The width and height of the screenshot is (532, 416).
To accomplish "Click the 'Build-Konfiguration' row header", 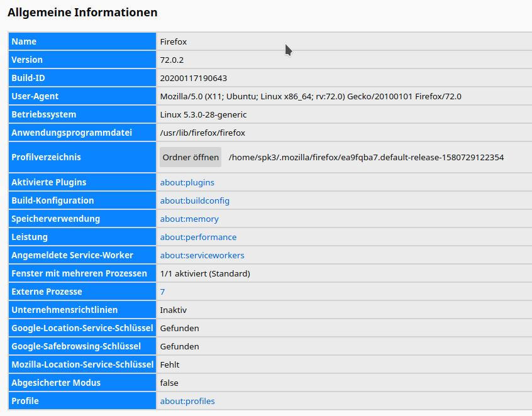I will coord(82,200).
